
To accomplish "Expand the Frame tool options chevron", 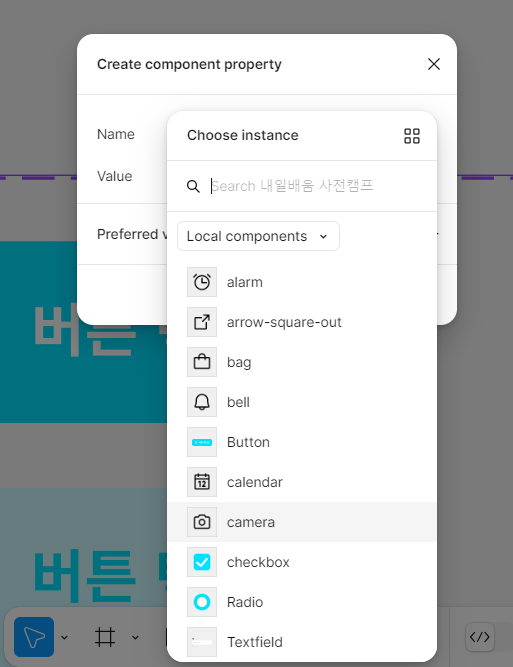I will coord(135,637).
